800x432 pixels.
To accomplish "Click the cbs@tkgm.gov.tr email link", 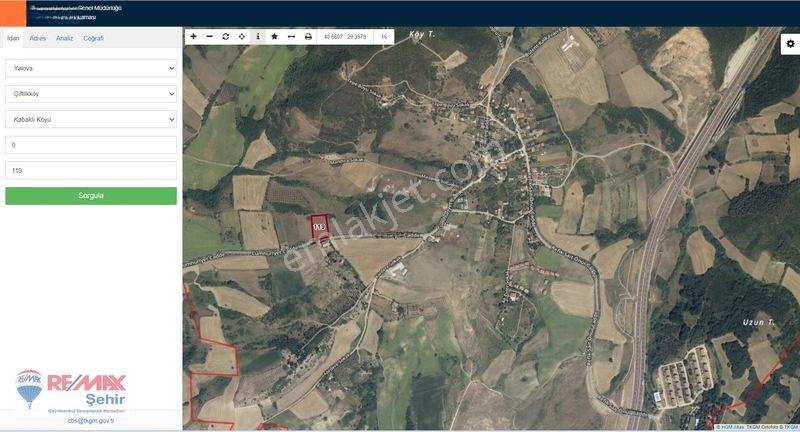I will [91, 421].
